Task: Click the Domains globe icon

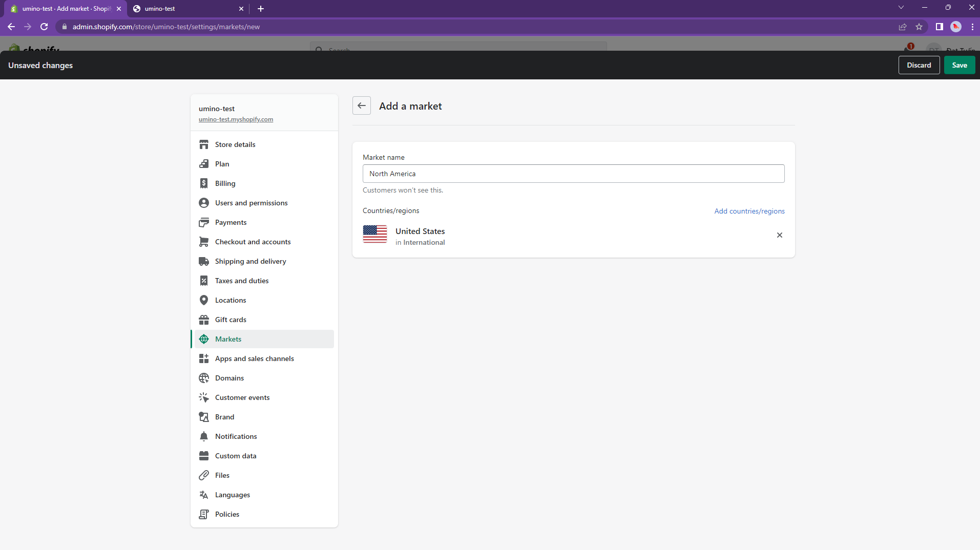Action: point(204,378)
